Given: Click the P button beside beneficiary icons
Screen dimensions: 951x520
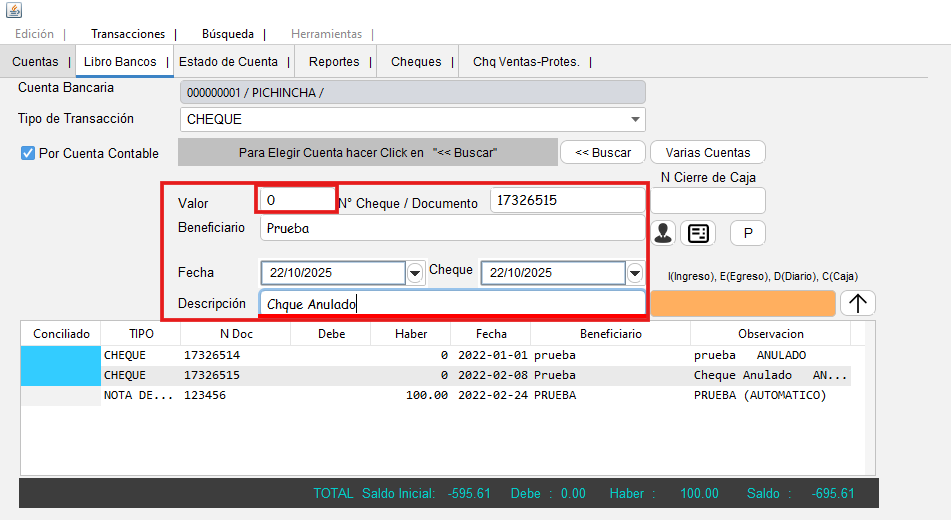Looking at the screenshot, I should tap(747, 233).
